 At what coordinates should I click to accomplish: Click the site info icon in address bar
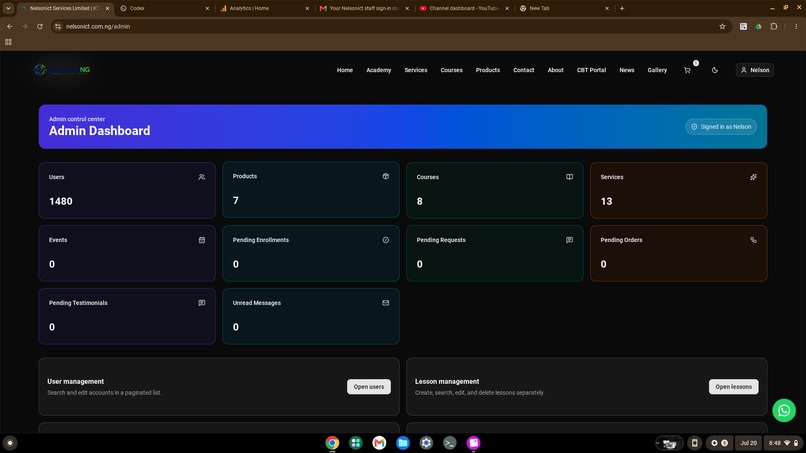pos(58,26)
